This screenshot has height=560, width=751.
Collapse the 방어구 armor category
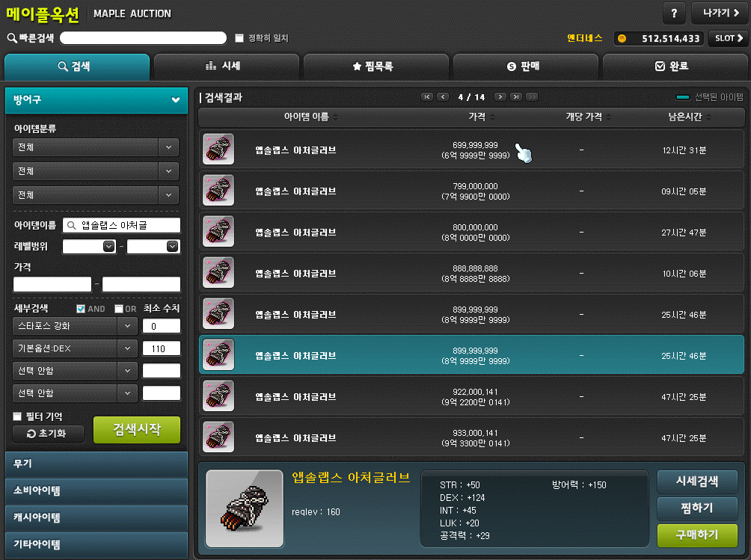96,100
